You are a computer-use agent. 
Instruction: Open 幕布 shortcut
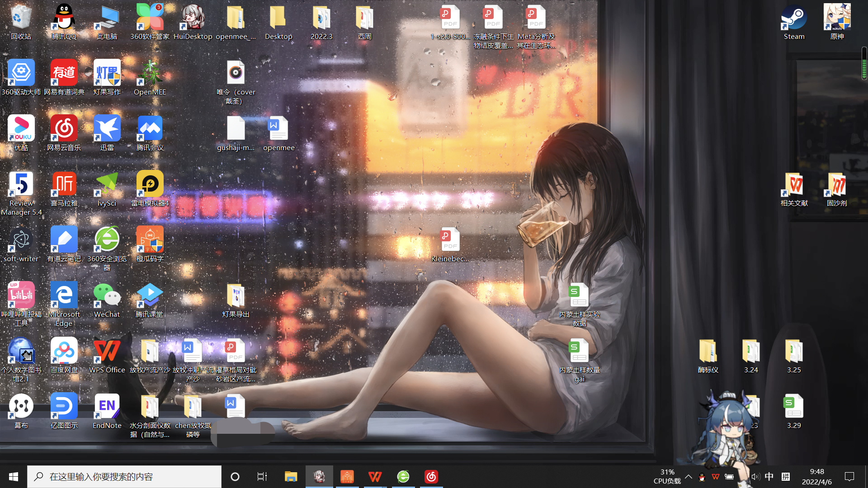[x=21, y=411]
